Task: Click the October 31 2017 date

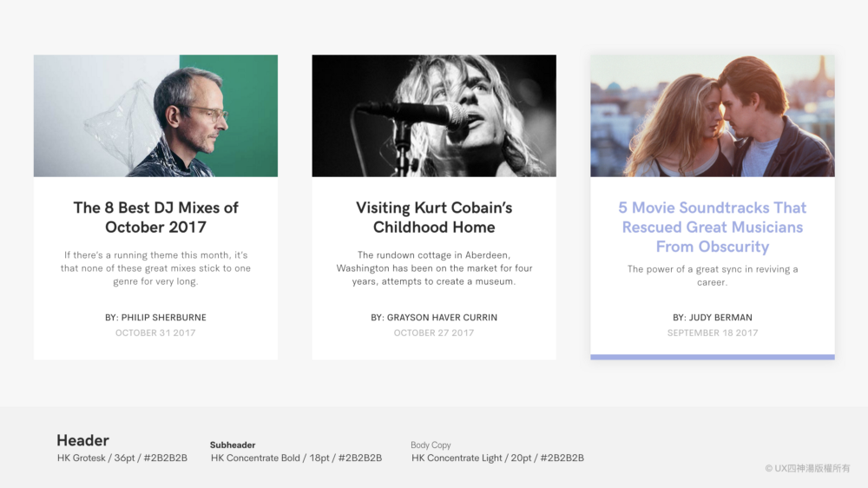Action: pyautogui.click(x=155, y=333)
